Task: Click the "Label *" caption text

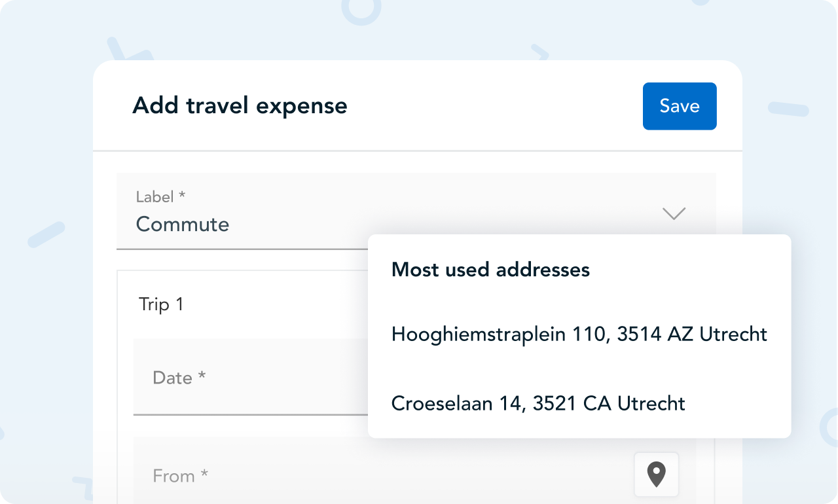Action: tap(160, 197)
